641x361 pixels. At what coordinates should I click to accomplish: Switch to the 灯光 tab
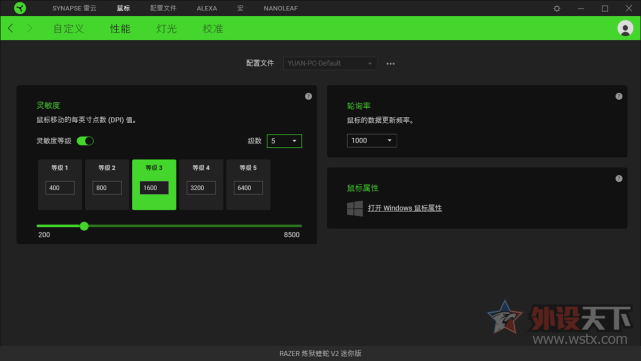tap(166, 29)
